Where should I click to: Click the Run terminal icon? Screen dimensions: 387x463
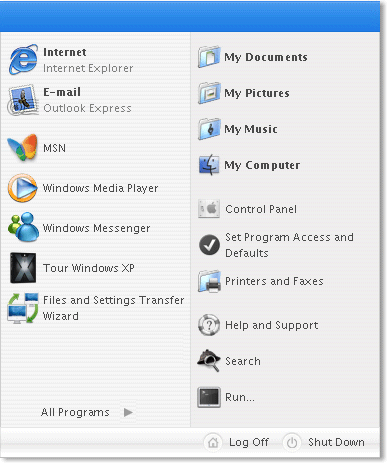pos(209,397)
